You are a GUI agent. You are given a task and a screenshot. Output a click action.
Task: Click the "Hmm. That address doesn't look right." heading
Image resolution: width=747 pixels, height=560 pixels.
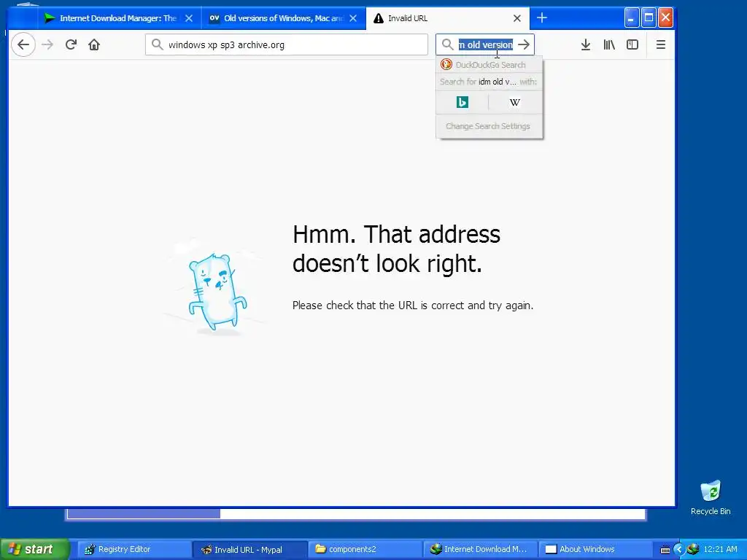click(396, 249)
